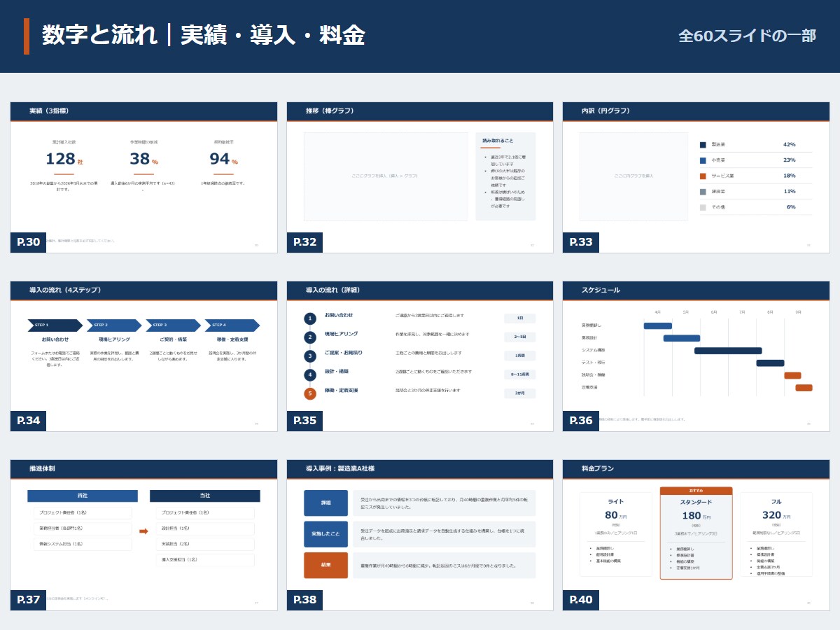840x630 pixels.
Task: Select the おすすめ スタンダード plan card
Action: coord(696,533)
